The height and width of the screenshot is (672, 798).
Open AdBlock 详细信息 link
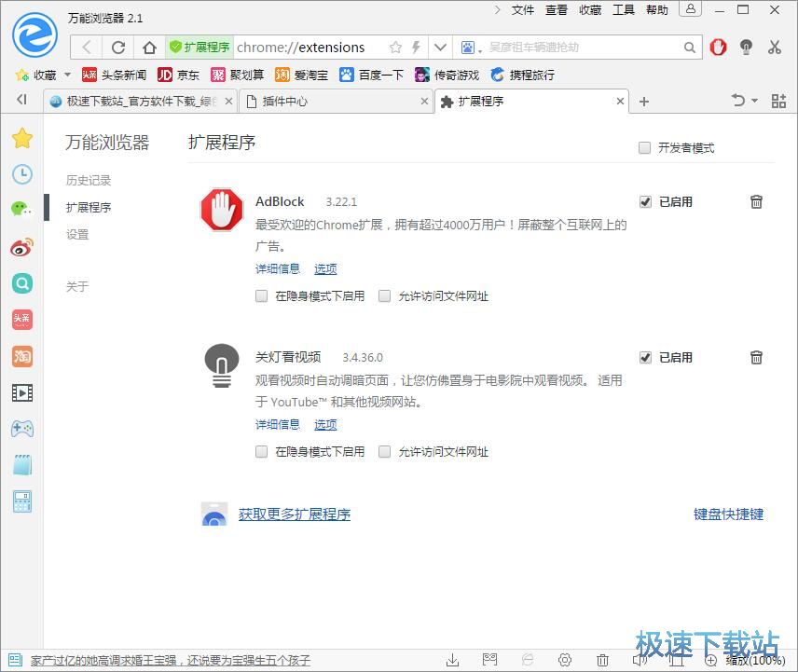click(278, 268)
